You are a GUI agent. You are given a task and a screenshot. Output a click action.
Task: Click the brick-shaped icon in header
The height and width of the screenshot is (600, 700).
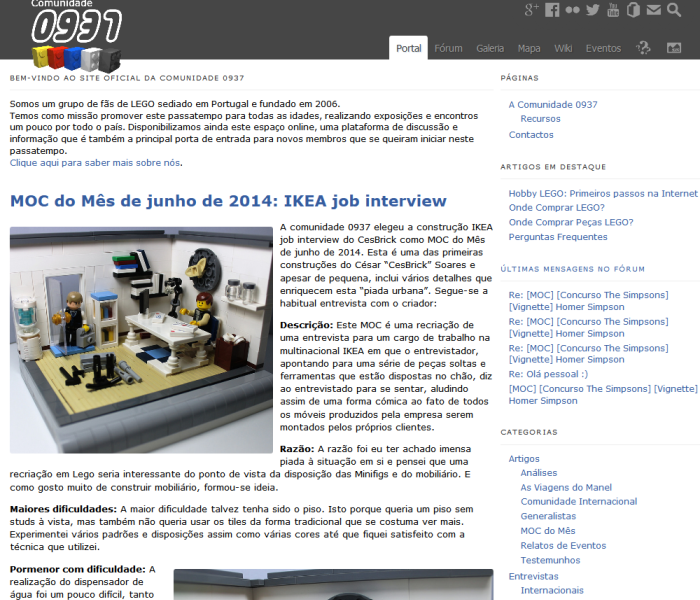[x=633, y=10]
